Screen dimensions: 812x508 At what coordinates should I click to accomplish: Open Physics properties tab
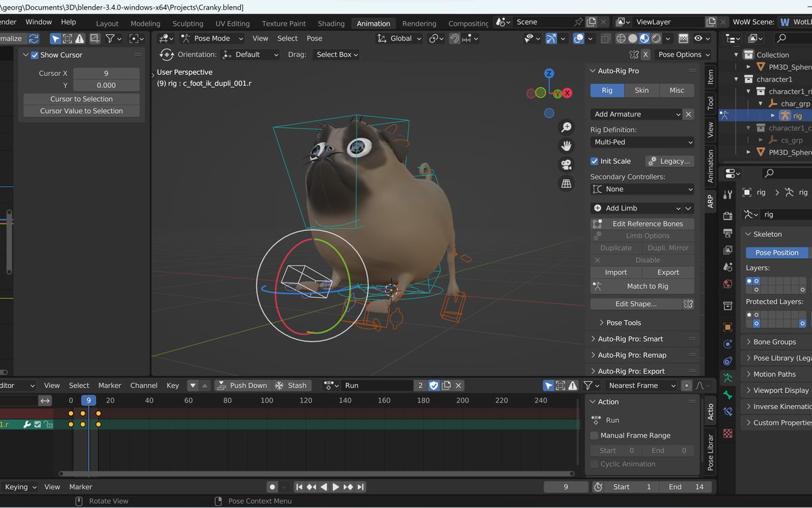(x=727, y=344)
